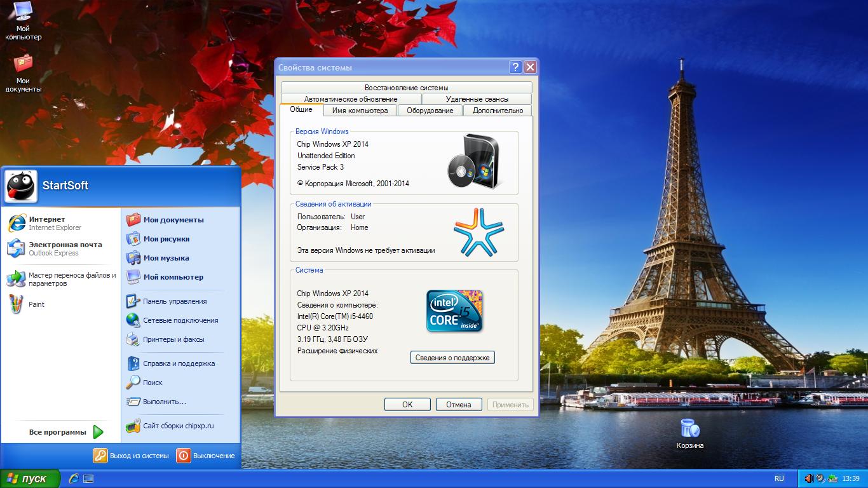Open Internet Explorer from the Start menu
This screenshot has height=488, width=868.
(60, 223)
